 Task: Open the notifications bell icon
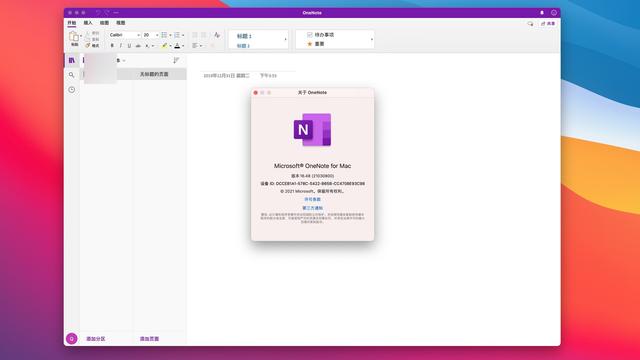pyautogui.click(x=542, y=13)
